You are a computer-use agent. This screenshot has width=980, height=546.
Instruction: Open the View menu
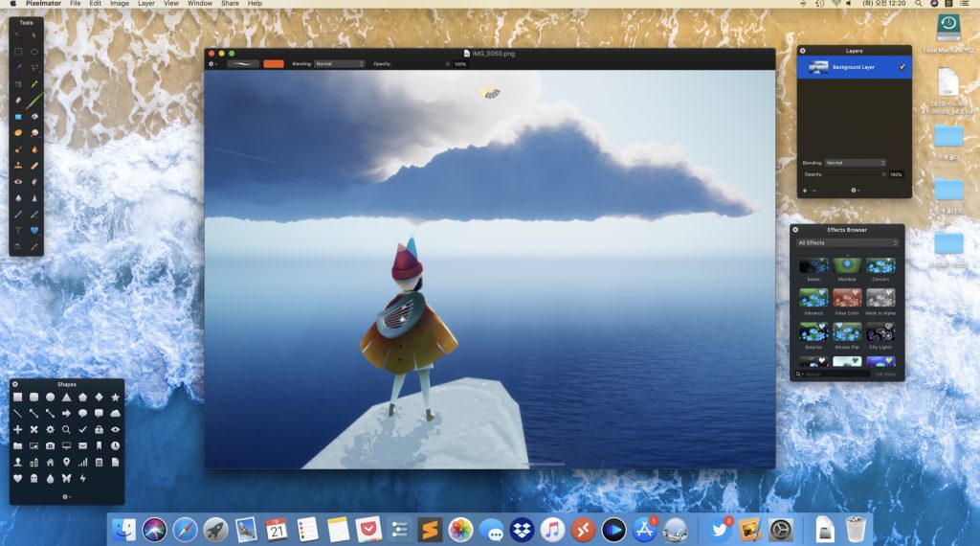pyautogui.click(x=171, y=4)
